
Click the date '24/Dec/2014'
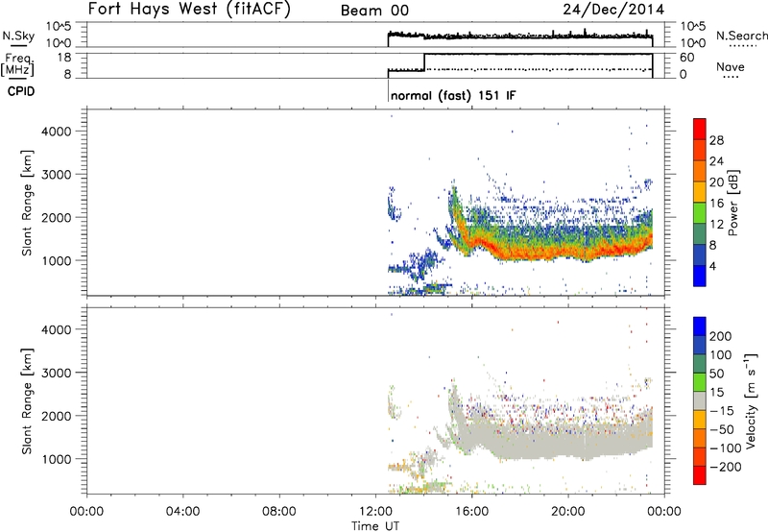click(613, 10)
